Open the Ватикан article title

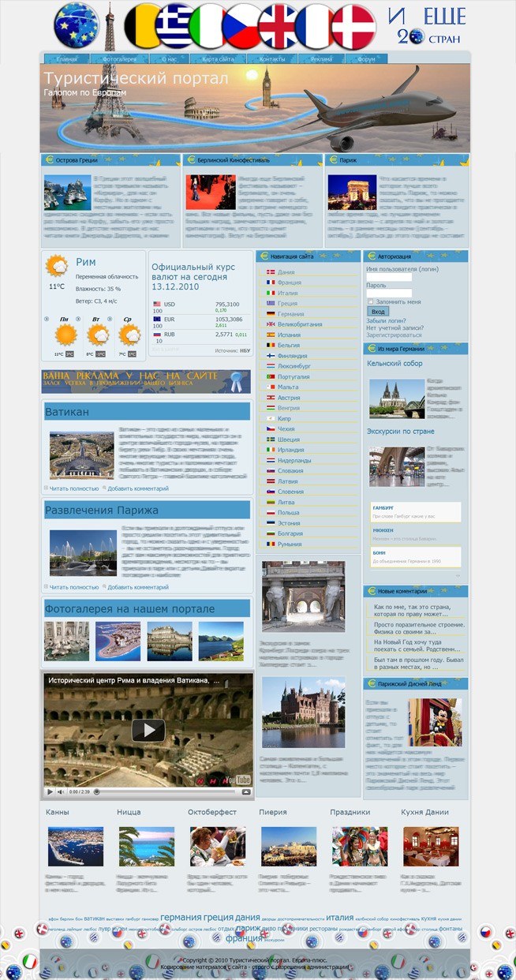(x=67, y=412)
